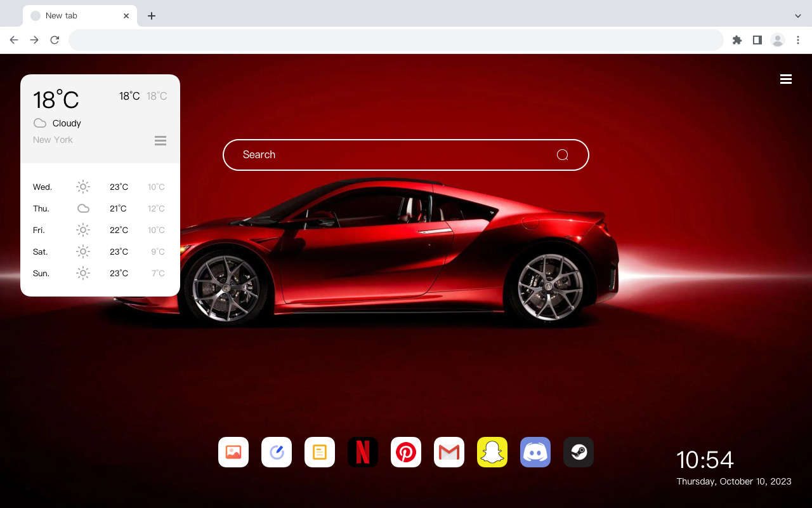Click the browser forward arrow

(x=34, y=40)
